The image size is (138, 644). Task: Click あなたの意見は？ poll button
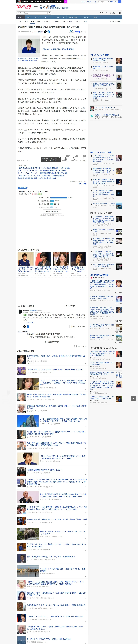[x=52, y=211]
